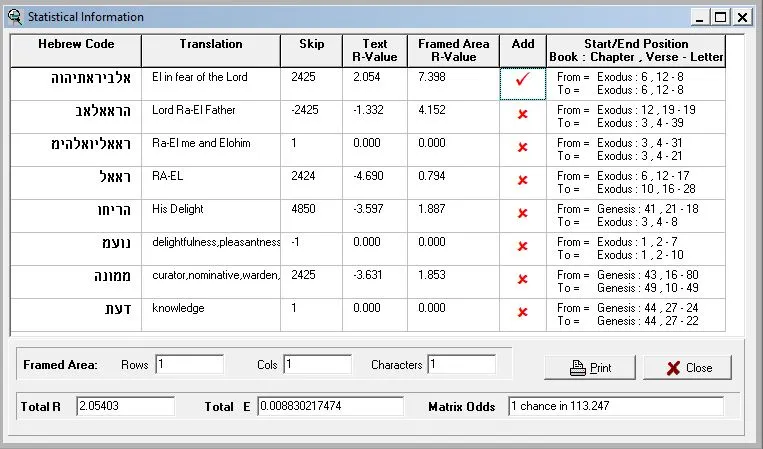
Task: Toggle the Add mark for Lord Ra-El Father
Action: (522, 115)
